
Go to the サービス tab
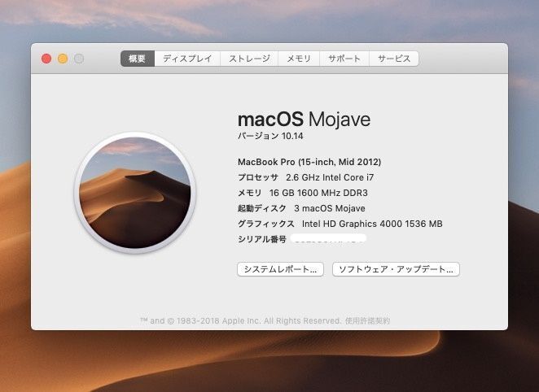[394, 59]
